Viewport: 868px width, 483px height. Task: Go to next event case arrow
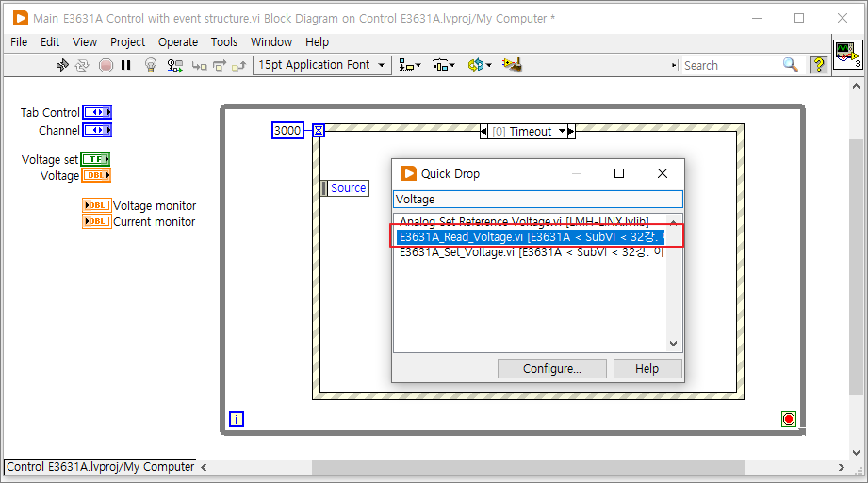[x=571, y=131]
